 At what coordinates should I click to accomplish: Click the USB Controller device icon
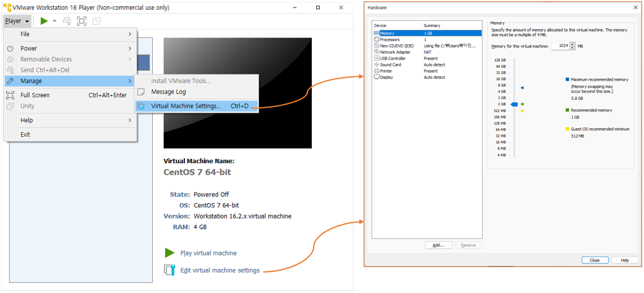coord(377,58)
